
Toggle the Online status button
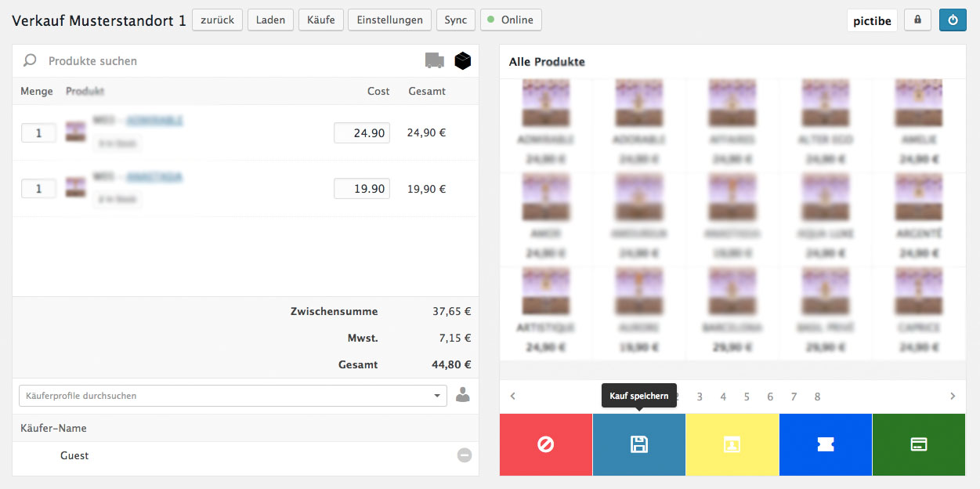(510, 20)
